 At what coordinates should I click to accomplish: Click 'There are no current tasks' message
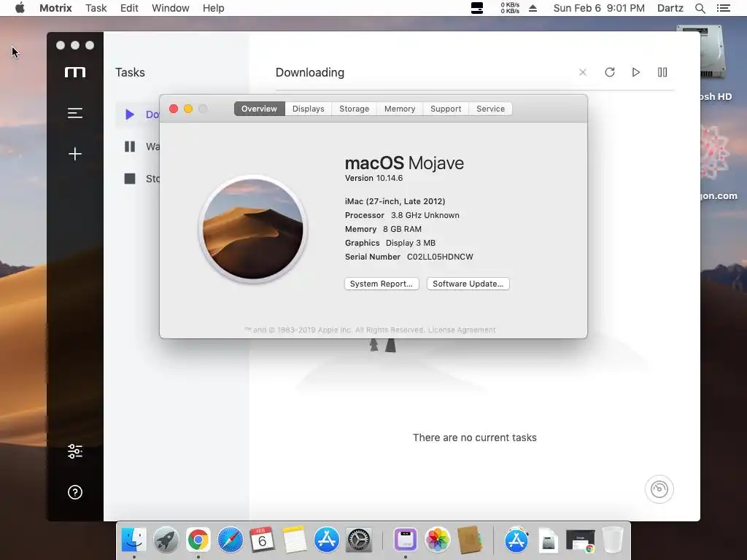point(474,437)
